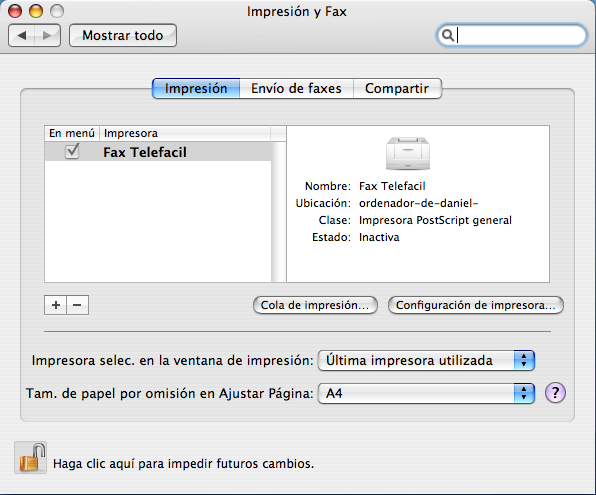This screenshot has height=495, width=596.
Task: Open Configuración de impresora dialog
Action: 476,305
